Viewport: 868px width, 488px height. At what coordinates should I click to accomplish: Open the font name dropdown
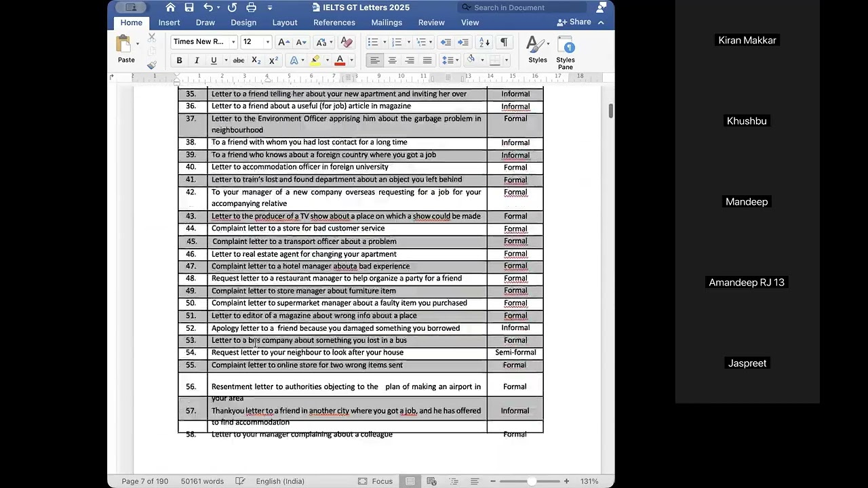pos(233,42)
